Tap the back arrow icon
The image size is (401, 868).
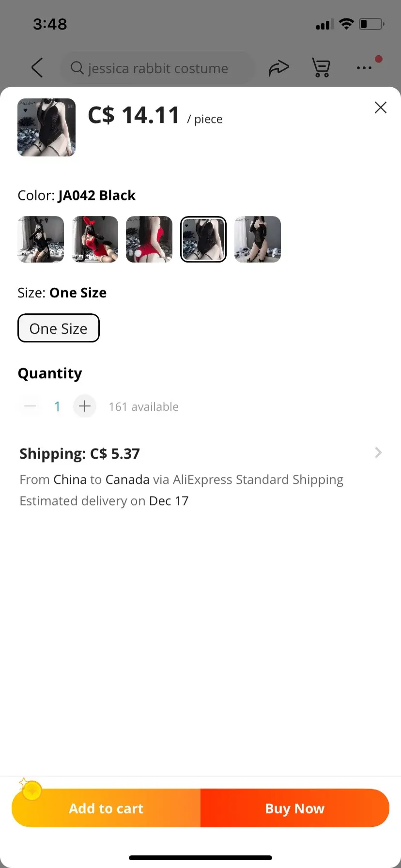pyautogui.click(x=37, y=68)
